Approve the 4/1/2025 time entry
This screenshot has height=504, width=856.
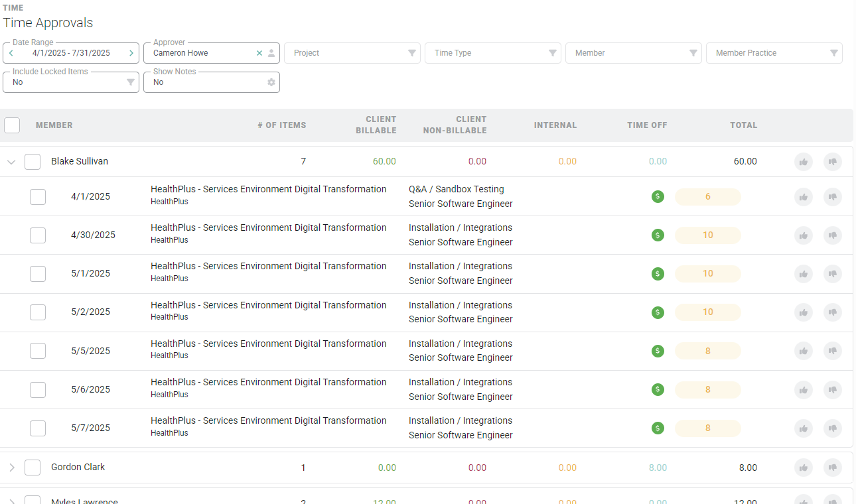coord(804,197)
